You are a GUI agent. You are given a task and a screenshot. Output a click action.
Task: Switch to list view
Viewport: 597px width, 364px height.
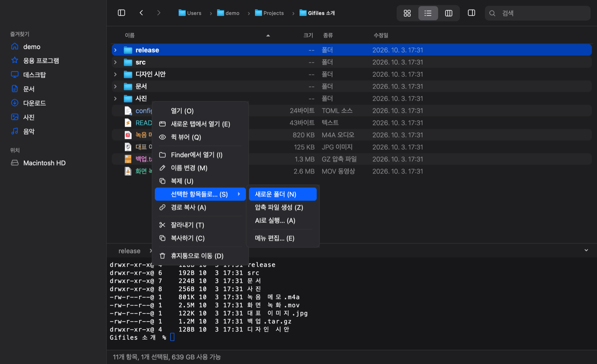click(x=428, y=13)
